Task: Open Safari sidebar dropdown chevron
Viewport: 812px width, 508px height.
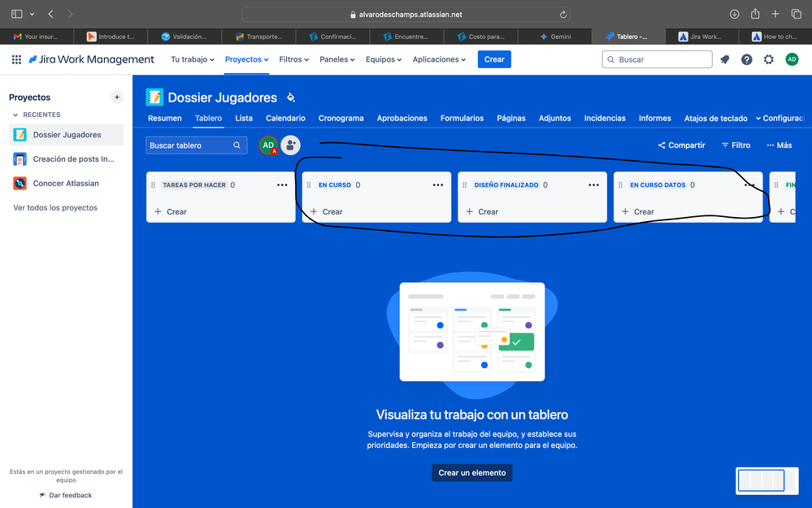Action: pyautogui.click(x=33, y=14)
